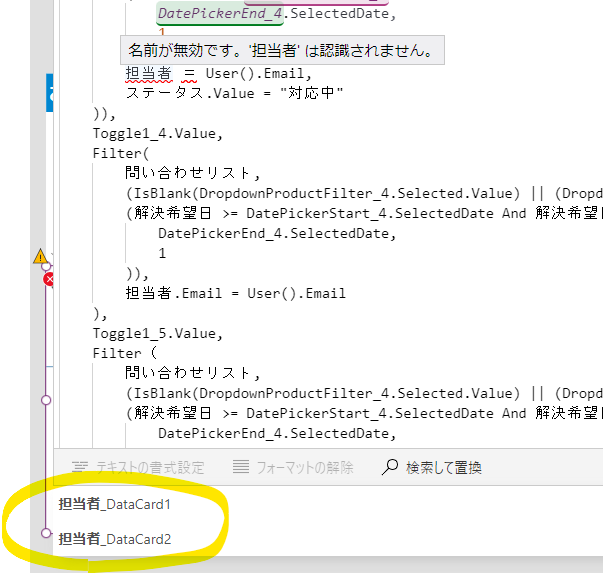
Task: Click Toggle1_4.Value in formula
Action: point(158,133)
